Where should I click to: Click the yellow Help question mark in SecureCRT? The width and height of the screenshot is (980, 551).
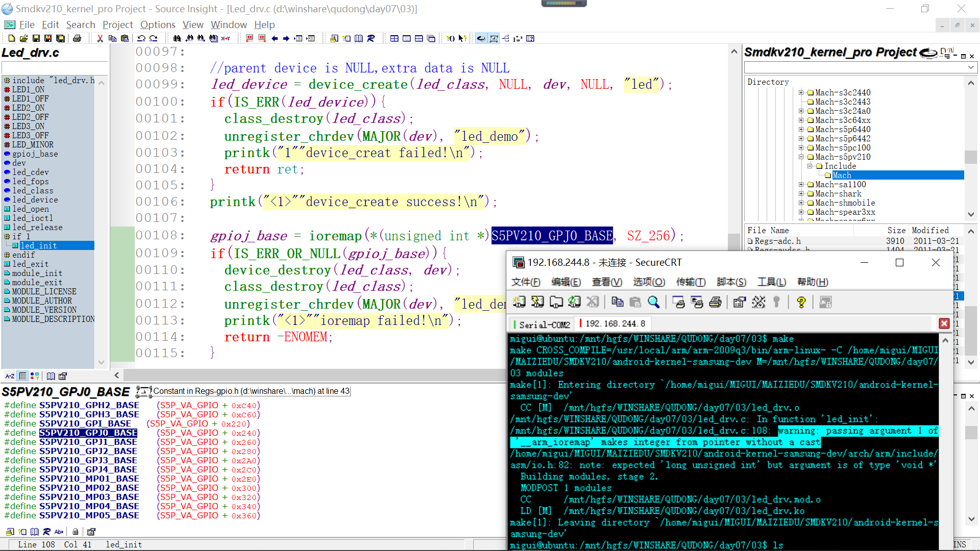pyautogui.click(x=801, y=302)
